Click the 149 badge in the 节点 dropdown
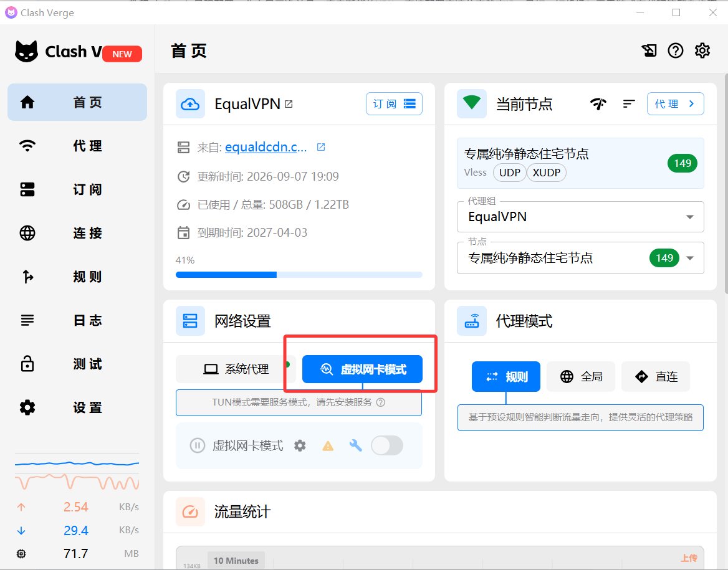728x570 pixels. coord(664,258)
